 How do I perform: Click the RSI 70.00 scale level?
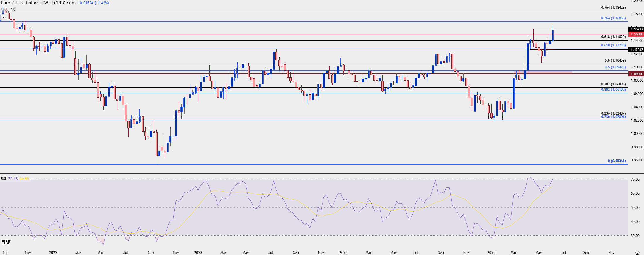635,180
